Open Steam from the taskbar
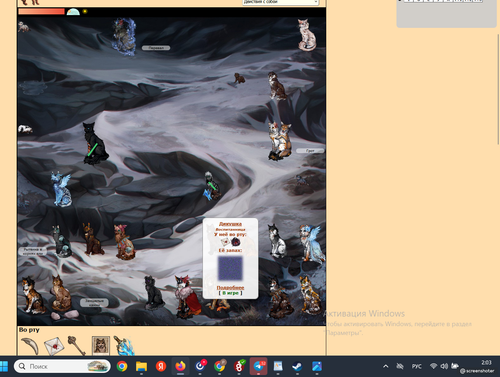Viewport: 500px width, 377px height. (297, 366)
